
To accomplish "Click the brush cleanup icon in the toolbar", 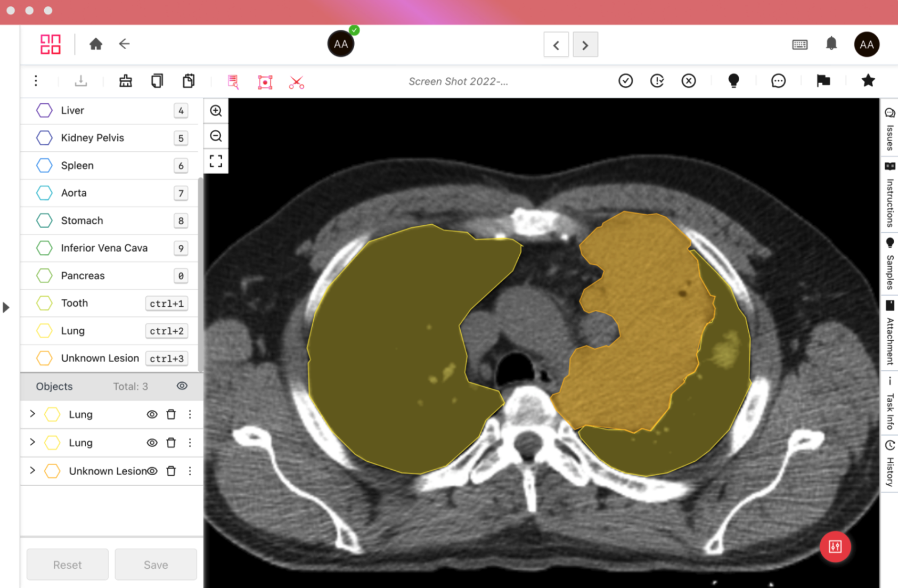I will point(125,81).
